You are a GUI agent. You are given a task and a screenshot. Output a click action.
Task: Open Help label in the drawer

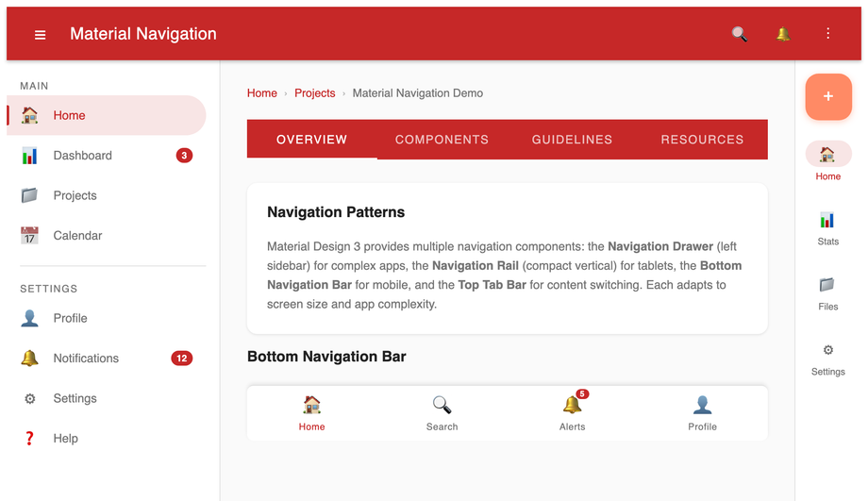[65, 439]
